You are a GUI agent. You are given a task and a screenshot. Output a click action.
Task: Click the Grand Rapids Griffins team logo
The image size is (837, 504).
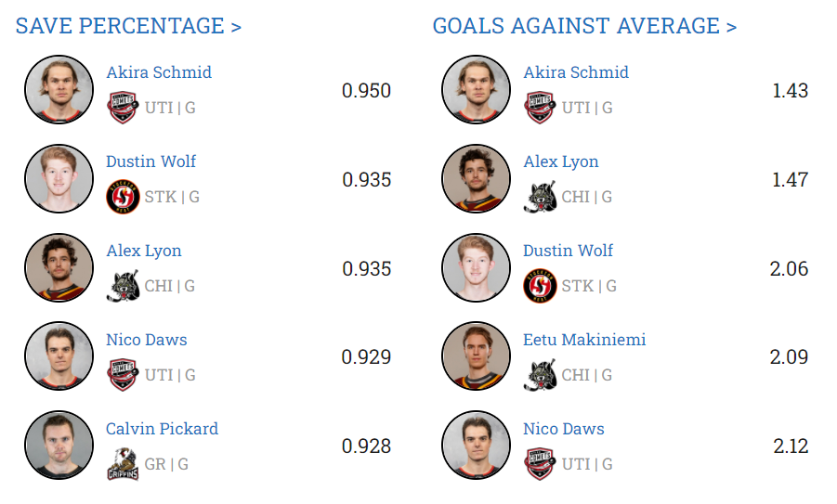pyautogui.click(x=122, y=464)
